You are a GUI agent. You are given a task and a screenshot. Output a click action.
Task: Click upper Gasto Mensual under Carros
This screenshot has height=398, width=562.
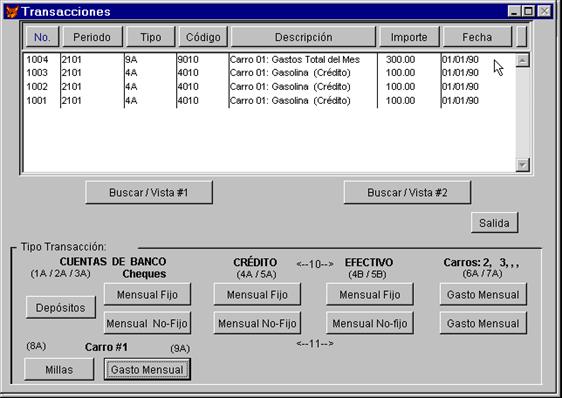[483, 294]
